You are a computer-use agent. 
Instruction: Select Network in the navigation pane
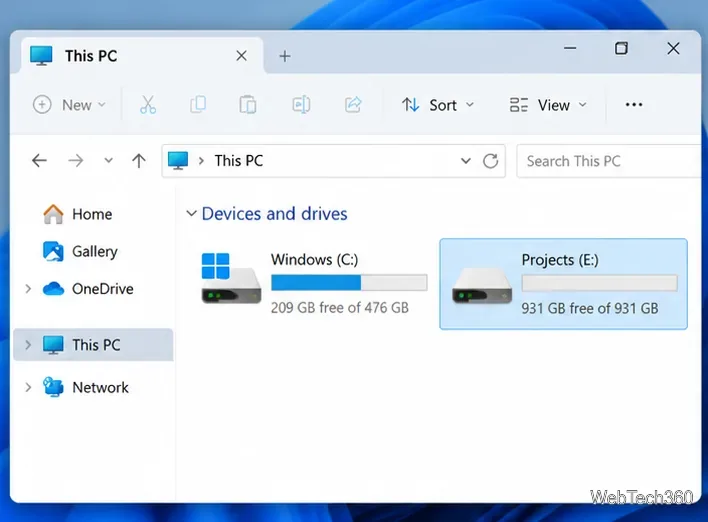[100, 387]
